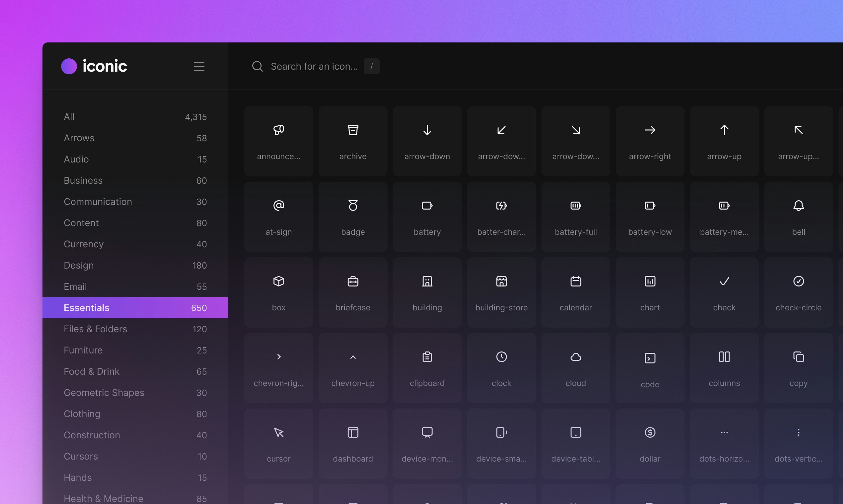Click the search magnifier icon
This screenshot has width=843, height=504.
click(257, 66)
